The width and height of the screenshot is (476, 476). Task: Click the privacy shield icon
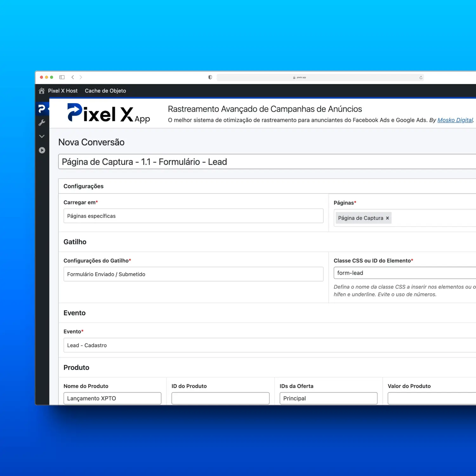click(x=210, y=77)
